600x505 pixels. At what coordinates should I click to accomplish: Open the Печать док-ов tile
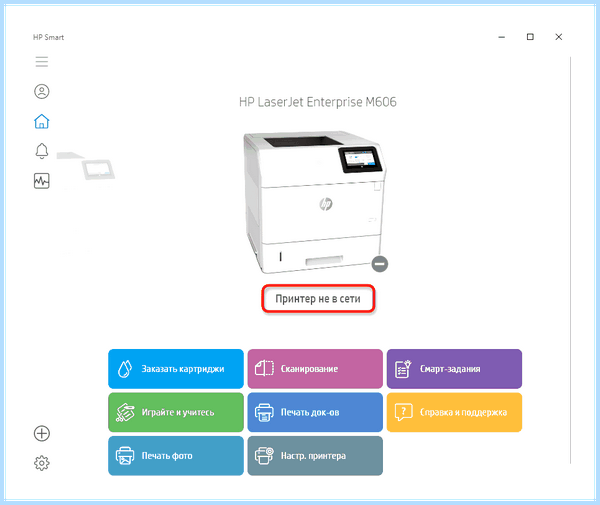point(315,412)
